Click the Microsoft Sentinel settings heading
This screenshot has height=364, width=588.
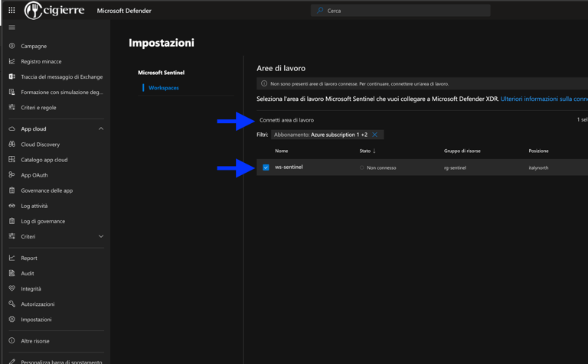coord(162,73)
